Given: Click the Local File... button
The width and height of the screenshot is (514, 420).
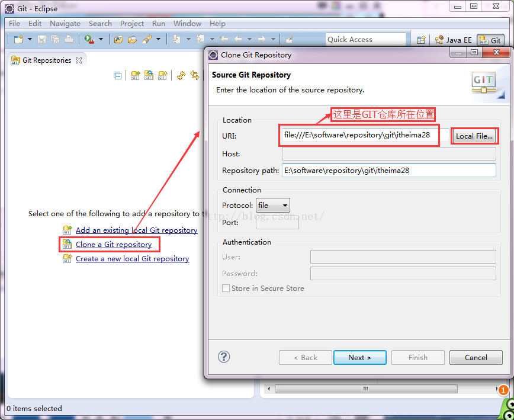Looking at the screenshot, I should click(x=474, y=136).
